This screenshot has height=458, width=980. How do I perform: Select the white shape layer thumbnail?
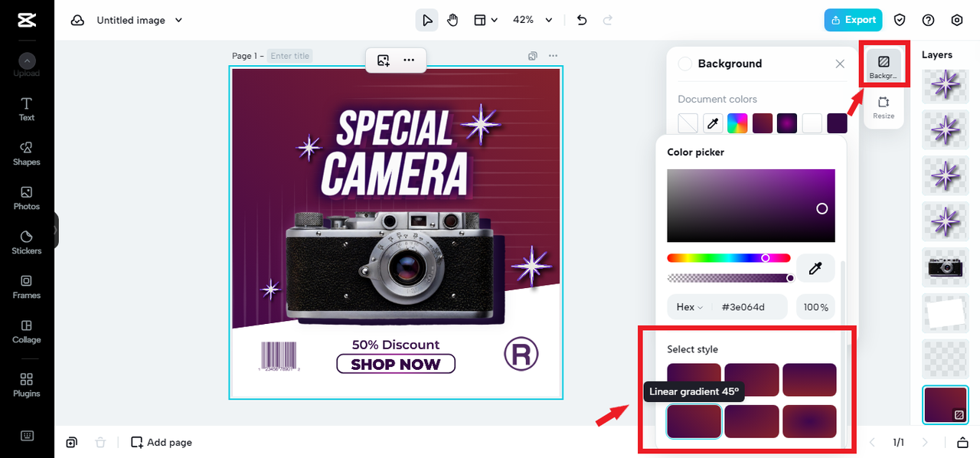[x=946, y=312]
